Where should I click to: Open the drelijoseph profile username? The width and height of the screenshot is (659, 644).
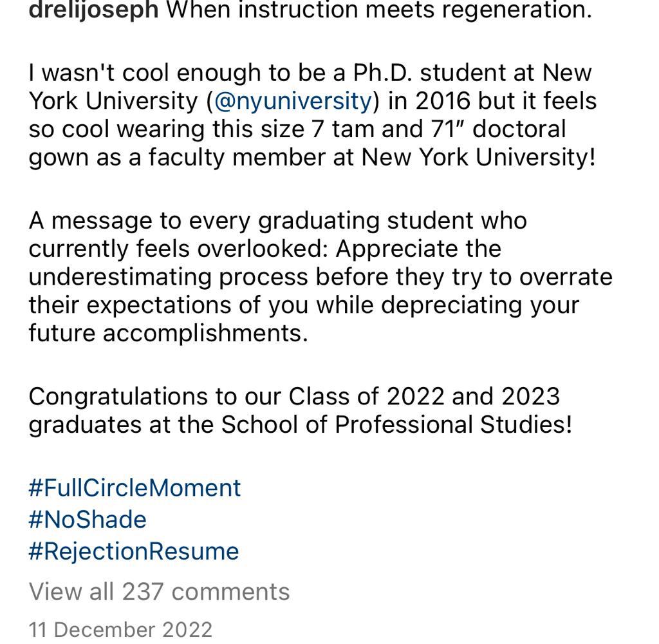click(93, 10)
